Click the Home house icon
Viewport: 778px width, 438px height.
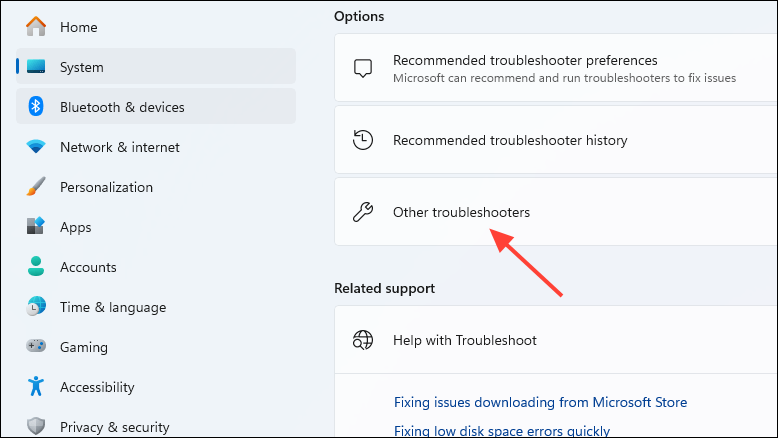(x=36, y=26)
